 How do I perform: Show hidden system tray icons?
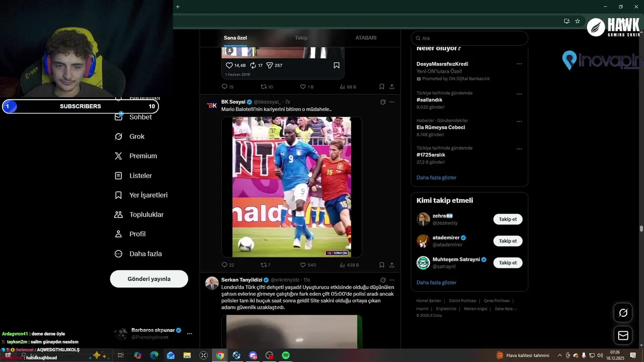560,355
